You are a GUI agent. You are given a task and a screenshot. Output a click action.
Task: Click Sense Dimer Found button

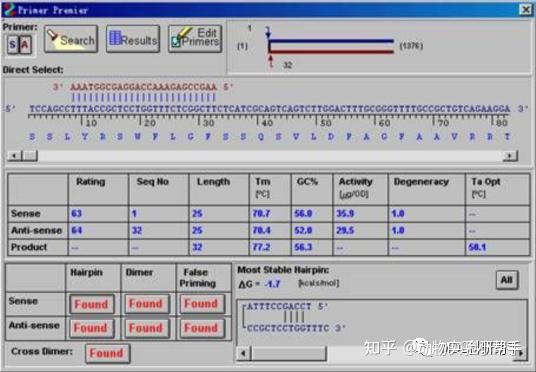coord(147,304)
